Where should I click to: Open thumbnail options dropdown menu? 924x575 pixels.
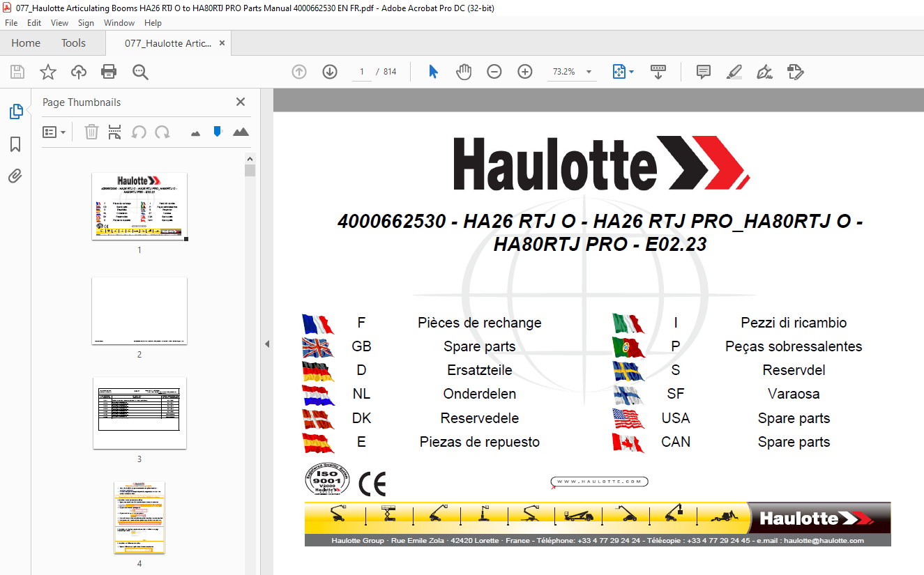pos(54,132)
